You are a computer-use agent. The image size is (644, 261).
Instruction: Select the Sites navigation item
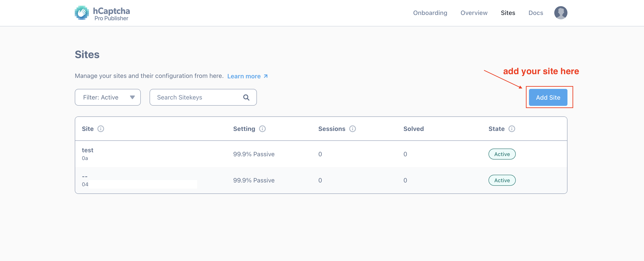tap(508, 13)
